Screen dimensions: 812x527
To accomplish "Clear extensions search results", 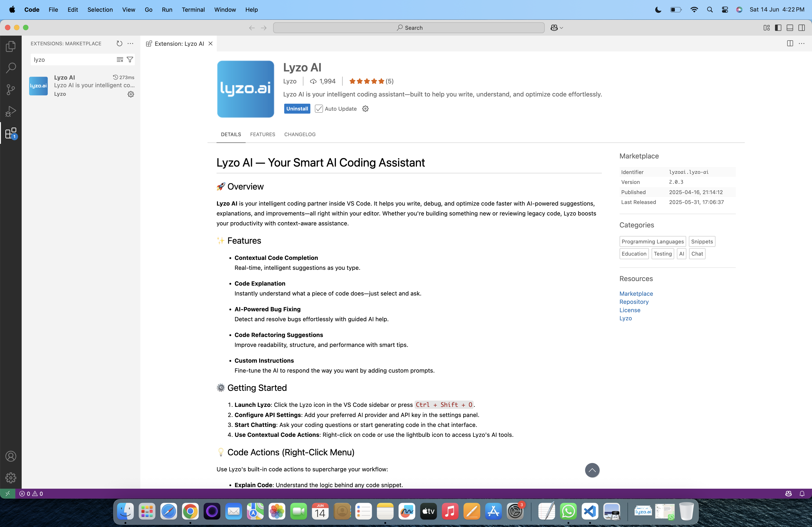I will coord(120,60).
